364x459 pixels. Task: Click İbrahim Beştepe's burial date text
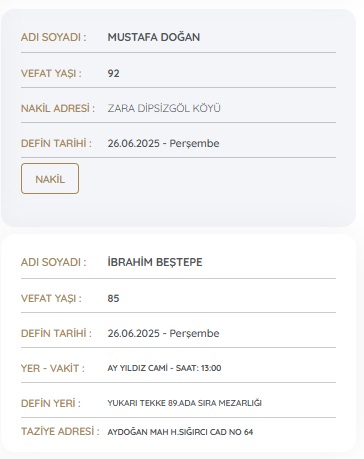click(163, 333)
